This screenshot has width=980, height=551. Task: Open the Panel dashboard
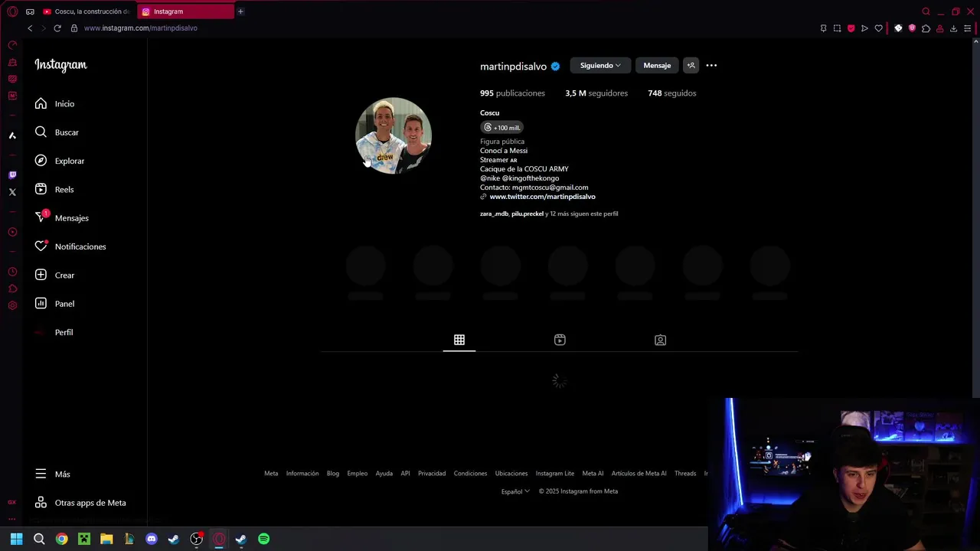click(54, 304)
